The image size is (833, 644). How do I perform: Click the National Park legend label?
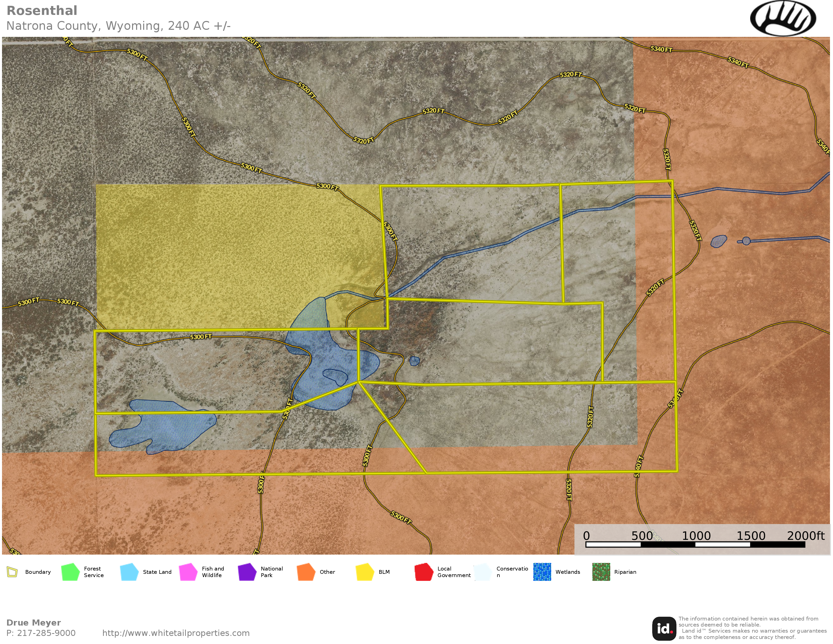tap(271, 572)
